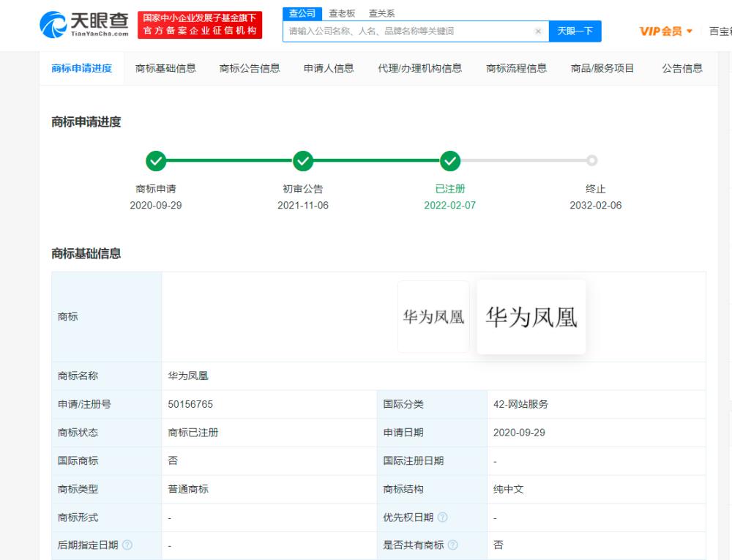
Task: Click the 华为凤凰 trademark name value
Action: [x=188, y=376]
